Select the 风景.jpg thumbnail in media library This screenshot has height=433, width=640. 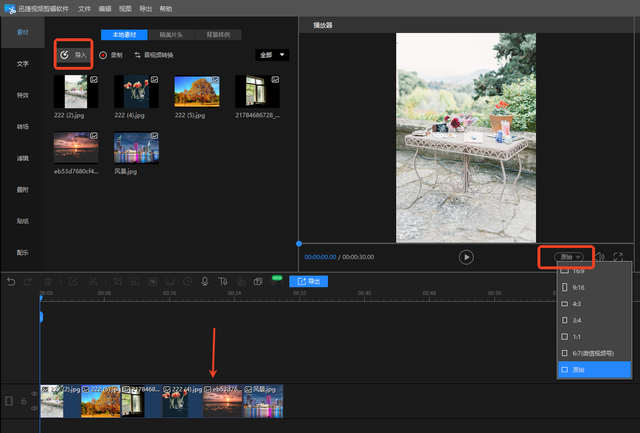(136, 147)
